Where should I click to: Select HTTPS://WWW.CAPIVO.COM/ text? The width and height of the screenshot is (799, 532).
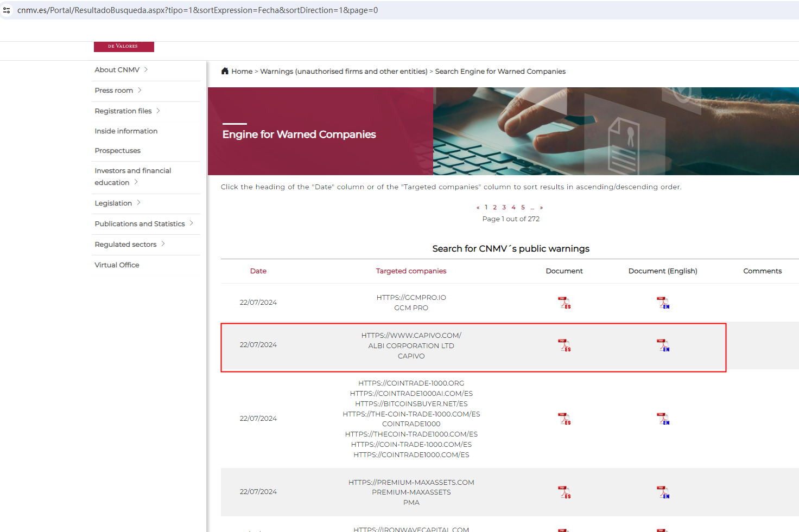pyautogui.click(x=411, y=336)
